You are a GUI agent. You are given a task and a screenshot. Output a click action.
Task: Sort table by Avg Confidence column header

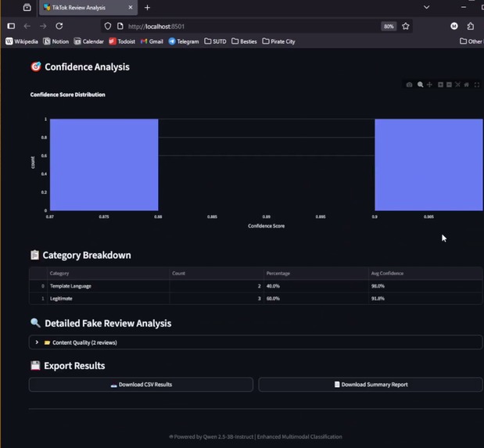point(425,274)
